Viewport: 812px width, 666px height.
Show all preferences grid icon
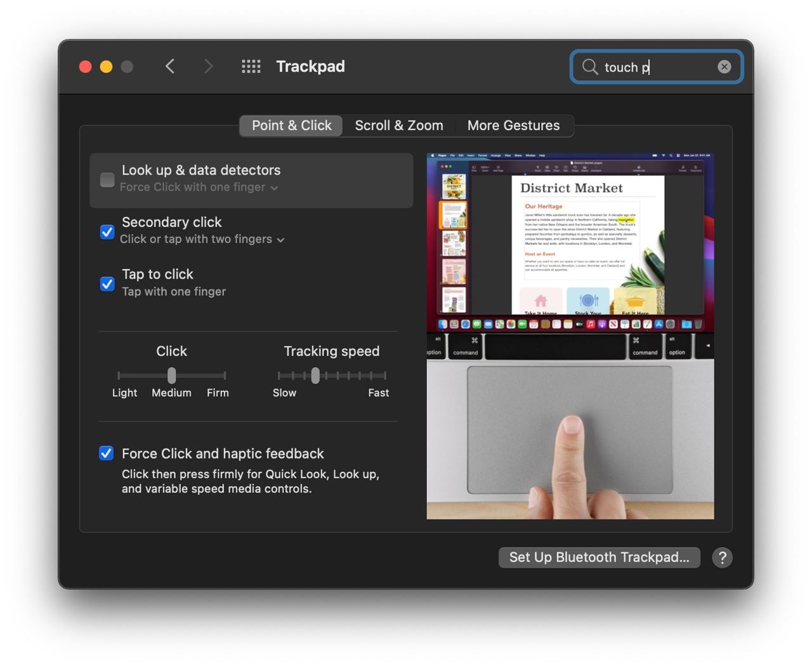[251, 67]
